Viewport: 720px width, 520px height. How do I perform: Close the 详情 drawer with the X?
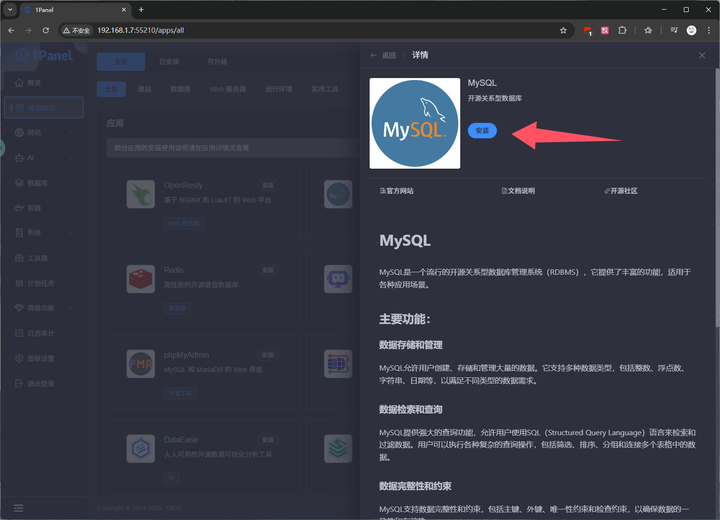[x=702, y=55]
